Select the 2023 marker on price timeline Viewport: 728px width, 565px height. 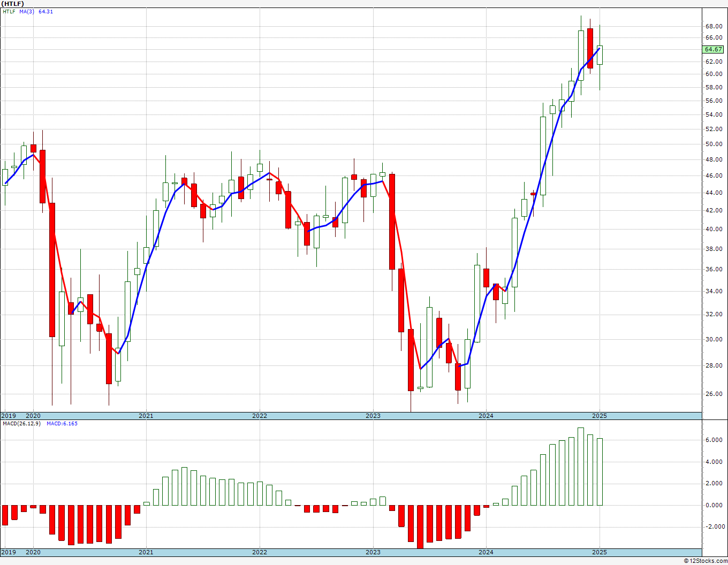pos(373,416)
